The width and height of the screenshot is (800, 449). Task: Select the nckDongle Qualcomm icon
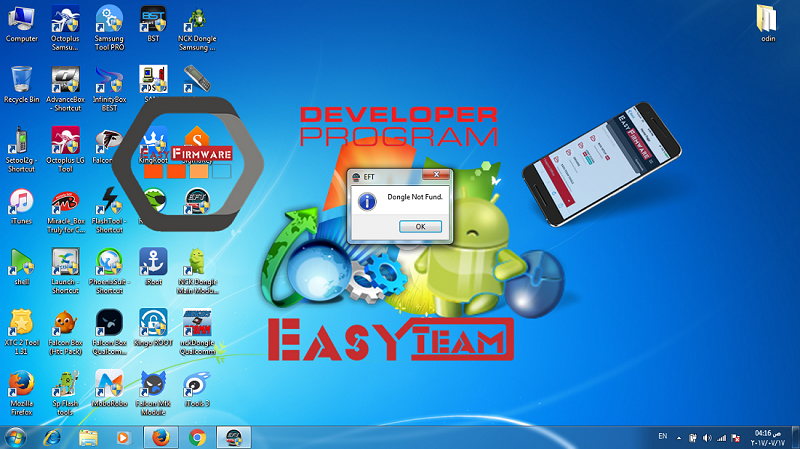click(x=197, y=332)
